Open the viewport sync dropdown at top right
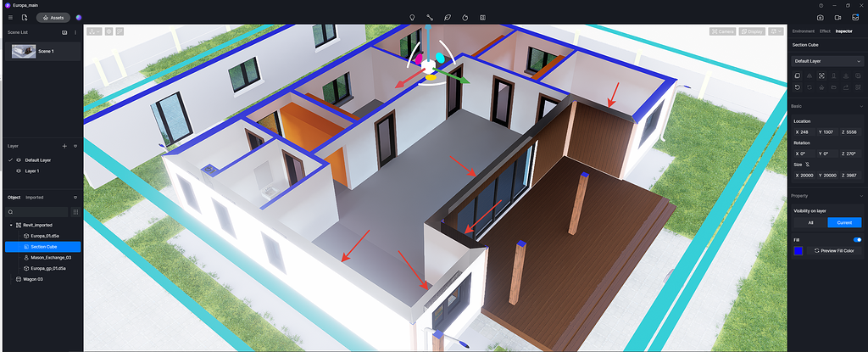The height and width of the screenshot is (352, 868). coord(776,31)
